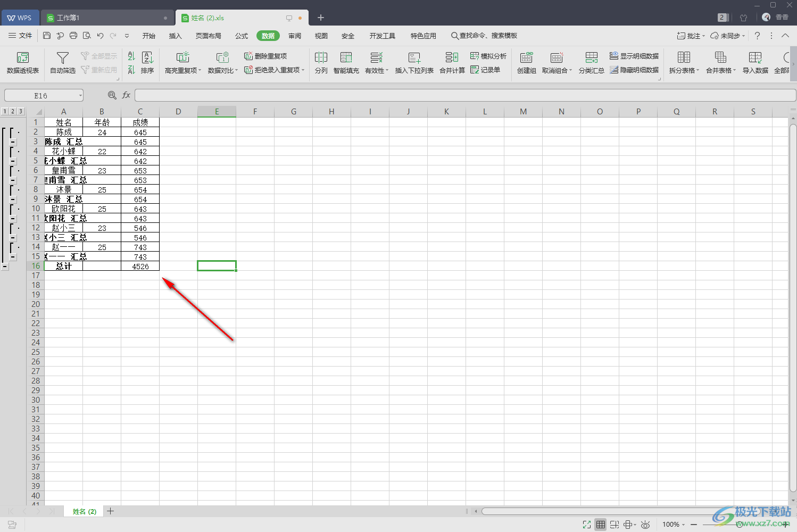
Task: Open the 文件 menu
Action: pyautogui.click(x=20, y=36)
